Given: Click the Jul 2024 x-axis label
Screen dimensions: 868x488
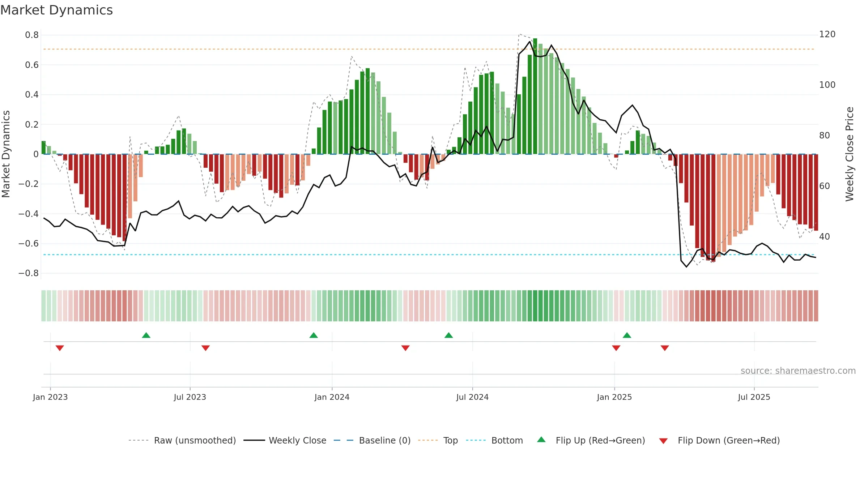Looking at the screenshot, I should tap(472, 397).
